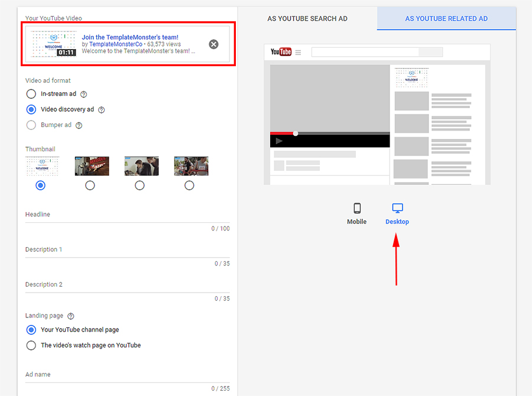
Task: Open help icon next to Landing page
Action: [70, 316]
